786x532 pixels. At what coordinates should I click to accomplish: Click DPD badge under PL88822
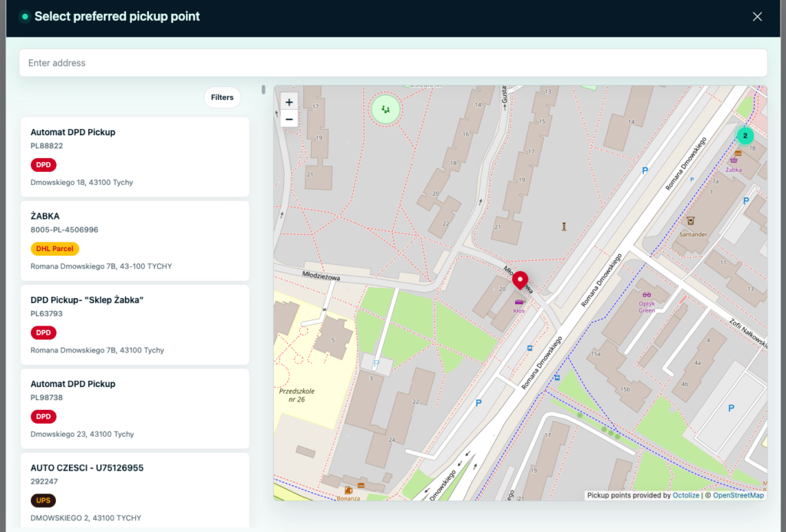point(43,165)
